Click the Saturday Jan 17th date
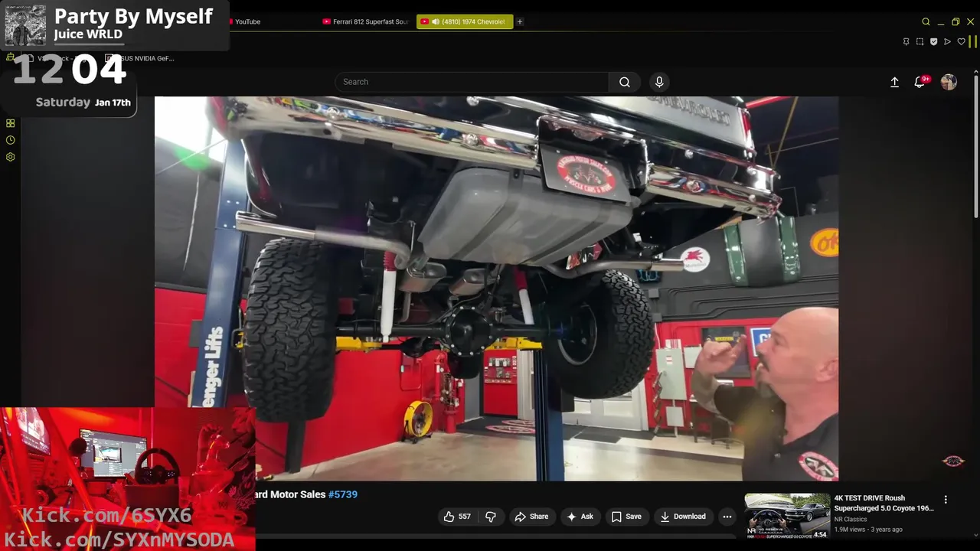This screenshot has height=551, width=980. 83,102
